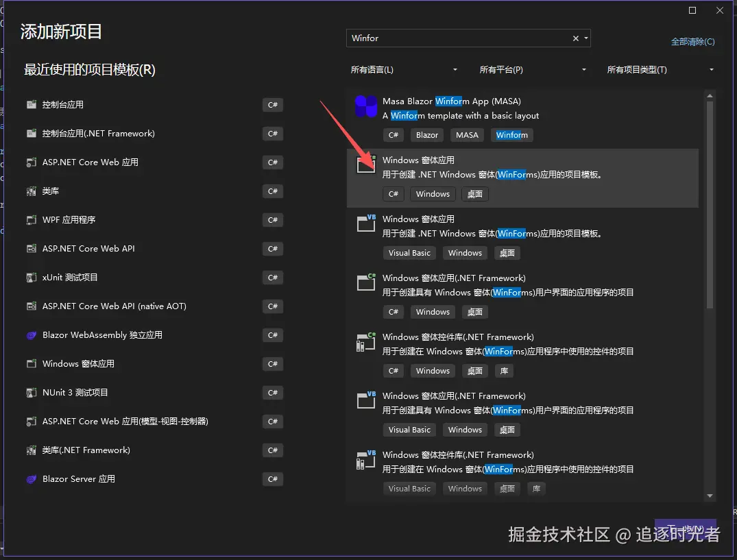Screen dimensions: 737x560
Task: Open the 所有项目类型(T) dropdown
Action: coord(660,69)
